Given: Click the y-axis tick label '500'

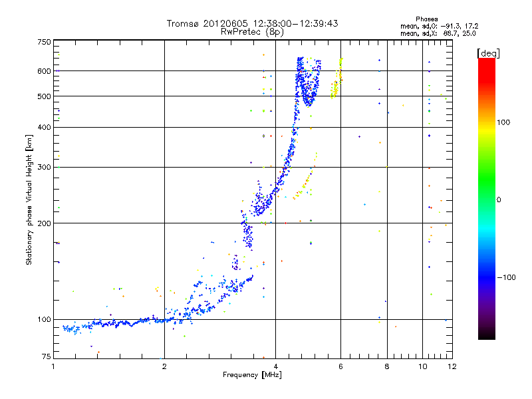Looking at the screenshot, I should pyautogui.click(x=44, y=96).
